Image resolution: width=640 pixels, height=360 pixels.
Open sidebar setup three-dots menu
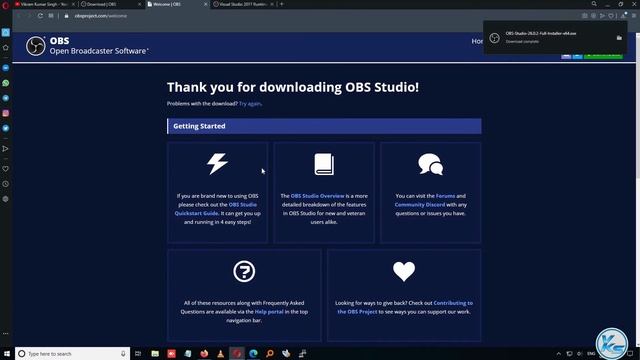6,333
